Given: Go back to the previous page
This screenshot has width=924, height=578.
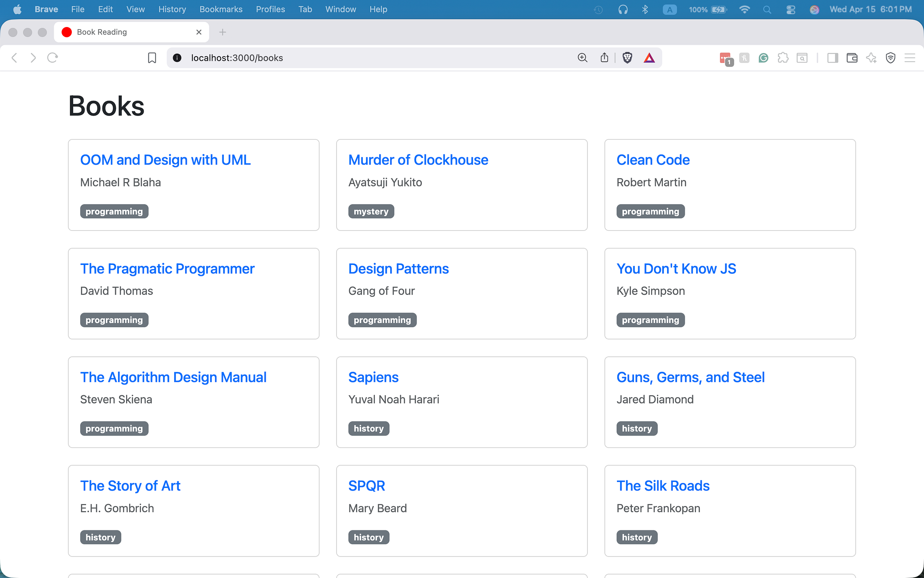Looking at the screenshot, I should coord(15,58).
